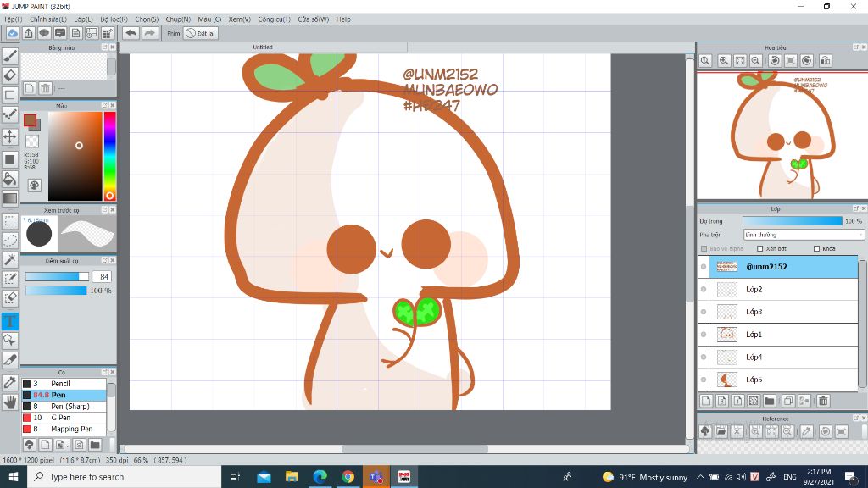Select the Select Pen tool
Screen dimensions: 868x488
pyautogui.click(x=10, y=279)
